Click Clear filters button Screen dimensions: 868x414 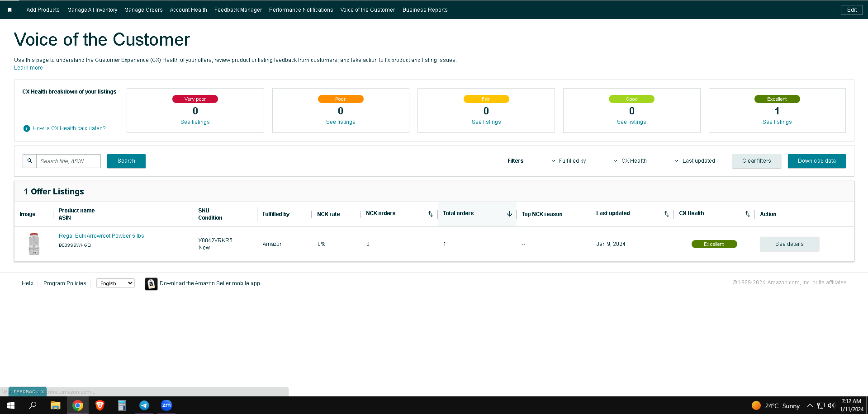click(757, 161)
